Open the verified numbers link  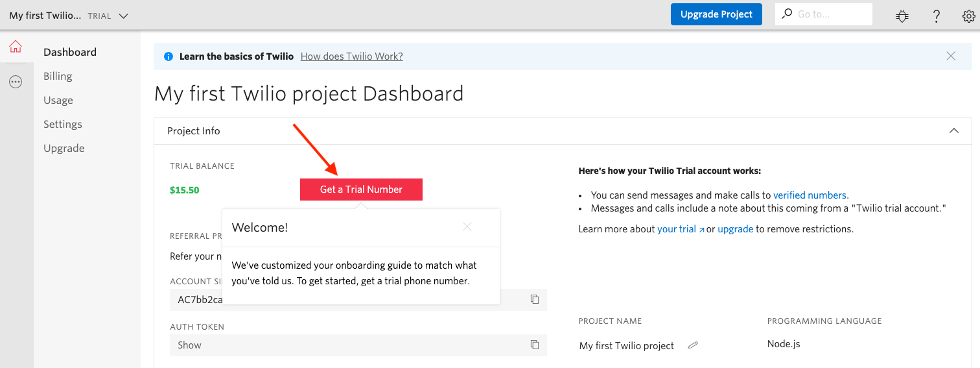811,195
